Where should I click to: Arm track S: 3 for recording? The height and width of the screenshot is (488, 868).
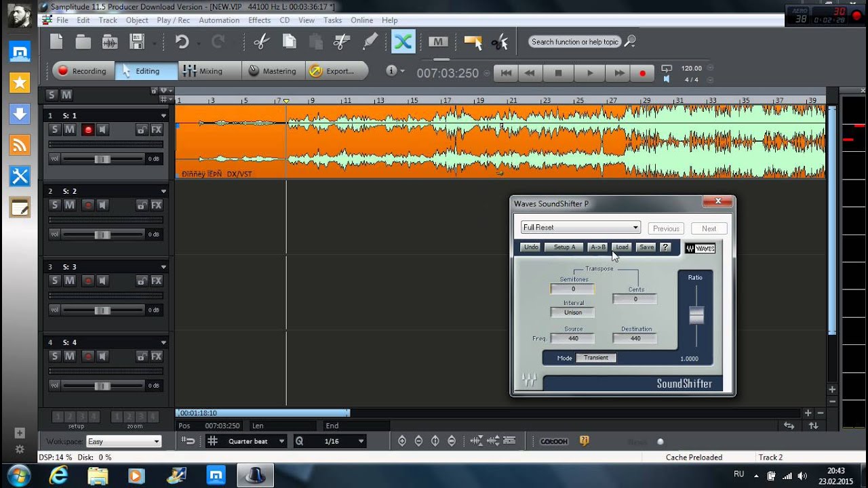[x=87, y=281]
